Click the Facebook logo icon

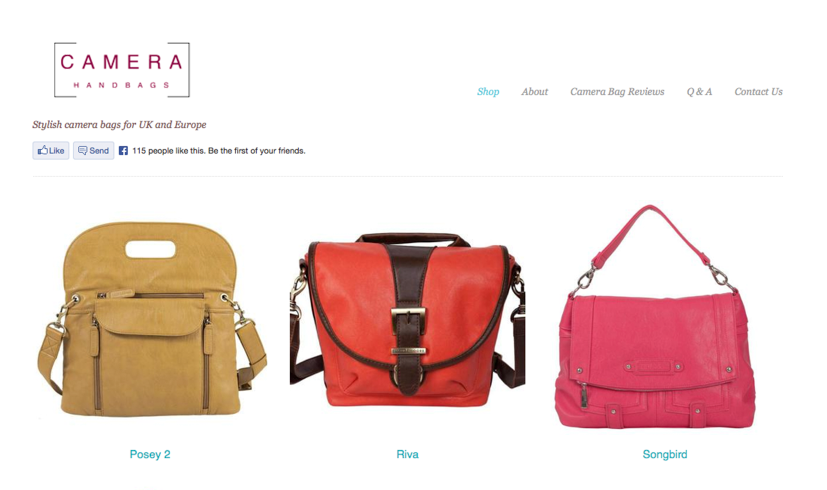click(x=123, y=151)
